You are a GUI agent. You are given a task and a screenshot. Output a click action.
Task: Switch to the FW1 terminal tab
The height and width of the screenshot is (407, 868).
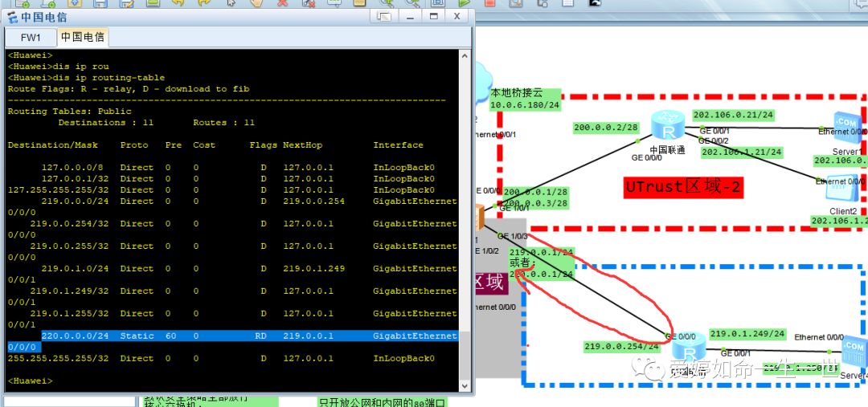click(31, 38)
